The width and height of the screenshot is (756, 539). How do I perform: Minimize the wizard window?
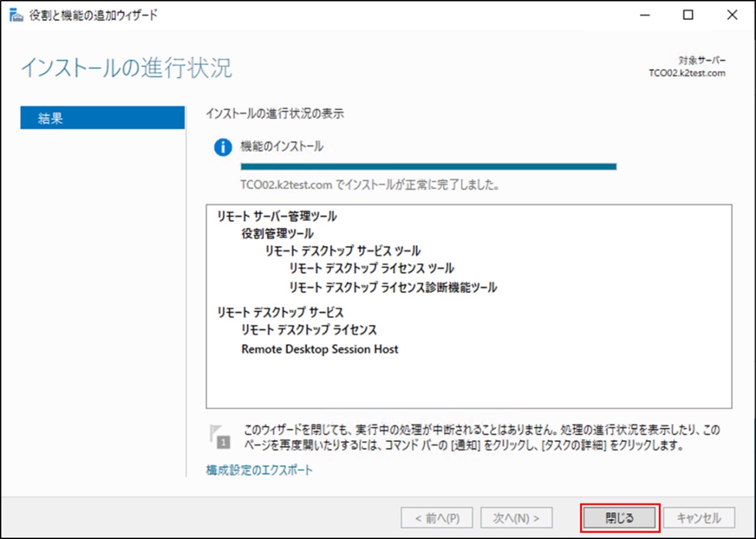tap(645, 16)
